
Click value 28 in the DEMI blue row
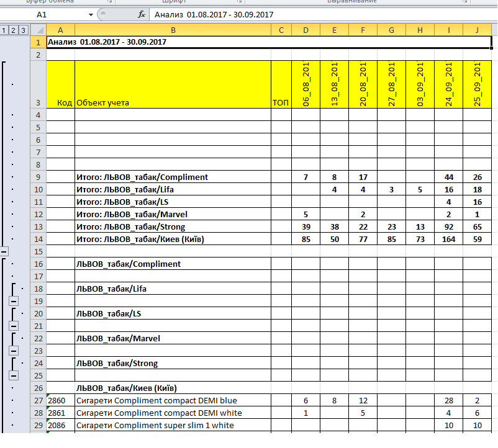tap(448, 400)
